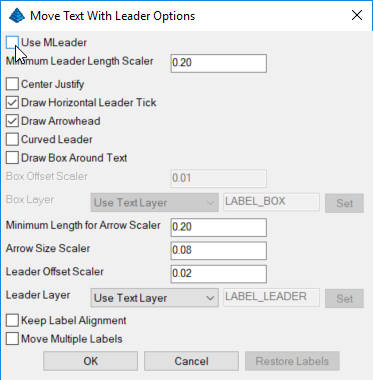Open the Leader Layer dropdown
The height and width of the screenshot is (380, 373).
[155, 298]
